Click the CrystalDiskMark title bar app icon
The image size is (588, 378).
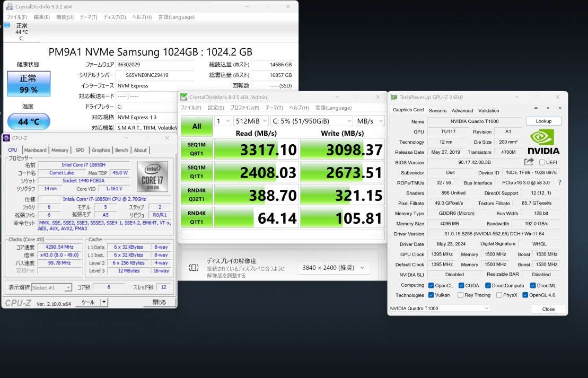(x=184, y=97)
